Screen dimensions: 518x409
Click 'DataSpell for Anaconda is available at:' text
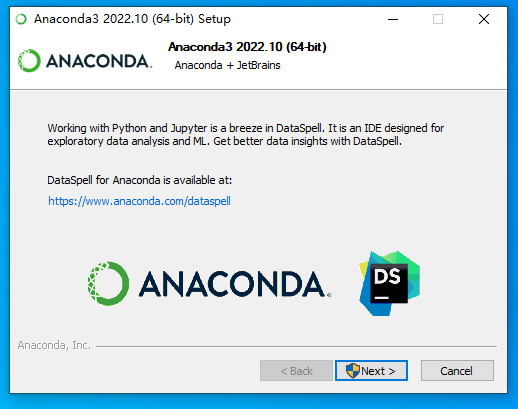point(139,180)
